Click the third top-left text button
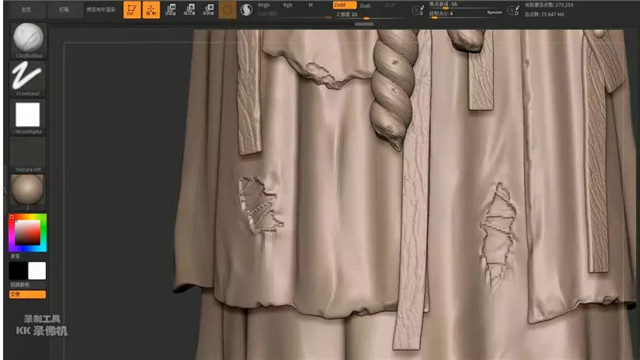Screen dimensions: 640x360 tap(100, 9)
